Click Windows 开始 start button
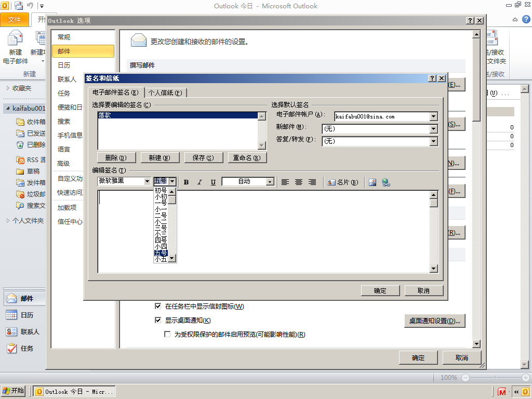 pyautogui.click(x=13, y=391)
